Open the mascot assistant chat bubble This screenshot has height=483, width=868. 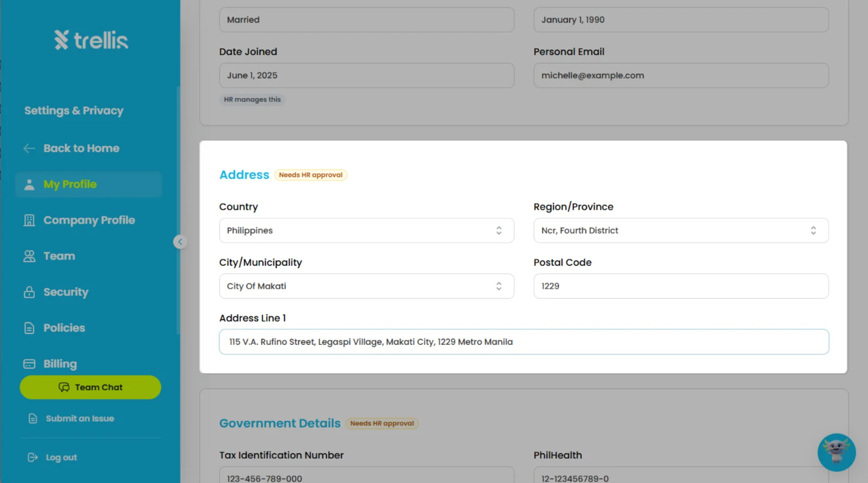click(837, 452)
